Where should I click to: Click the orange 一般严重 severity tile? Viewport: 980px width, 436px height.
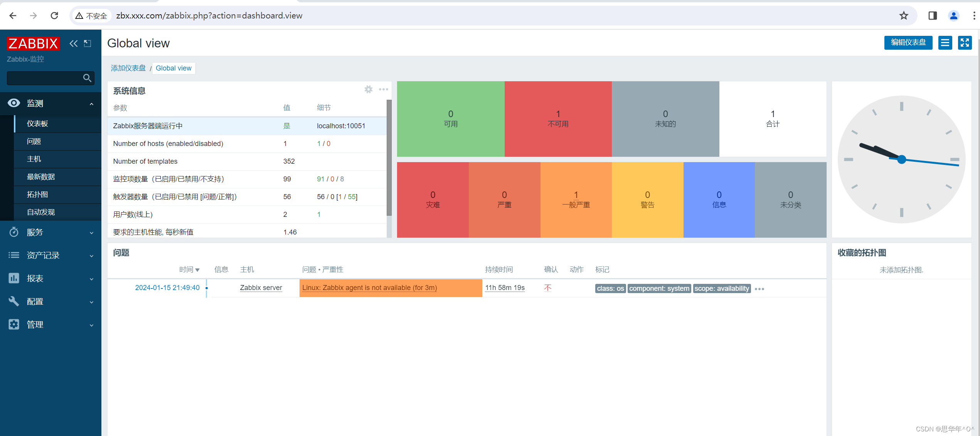(576, 200)
